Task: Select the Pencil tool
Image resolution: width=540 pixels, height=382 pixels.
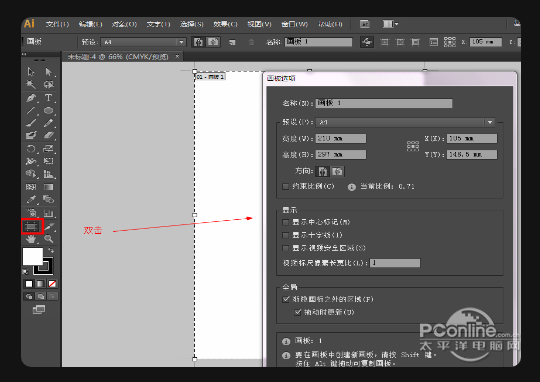Action: point(48,123)
